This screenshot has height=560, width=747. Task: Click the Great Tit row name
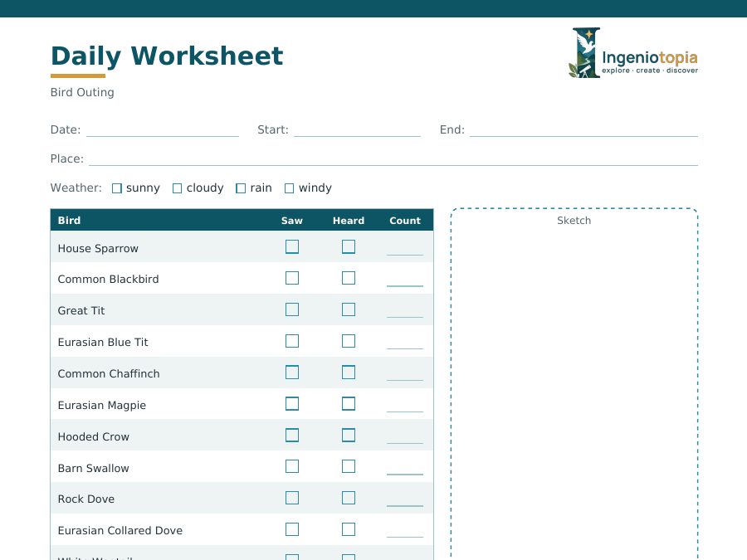81,310
